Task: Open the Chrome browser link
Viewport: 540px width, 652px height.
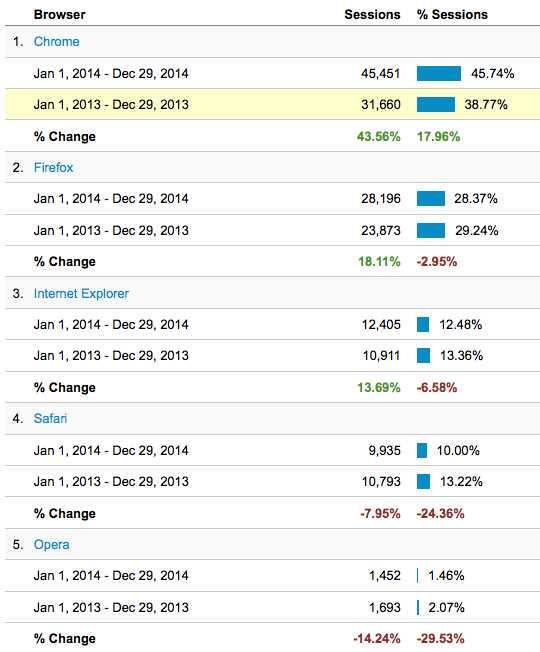Action: tap(57, 42)
